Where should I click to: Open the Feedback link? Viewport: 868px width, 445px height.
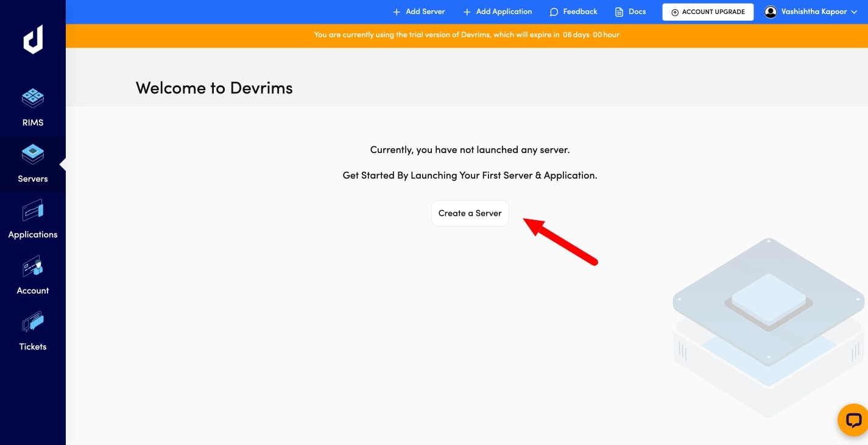(573, 12)
